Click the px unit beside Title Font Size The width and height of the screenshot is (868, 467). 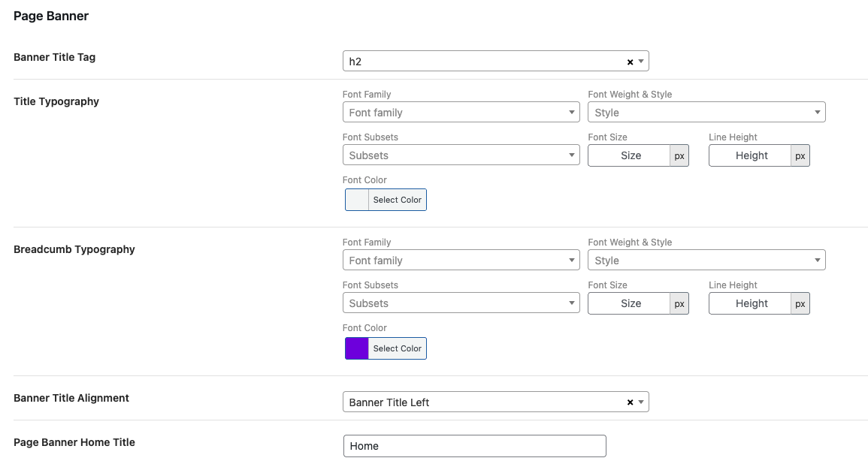(679, 156)
